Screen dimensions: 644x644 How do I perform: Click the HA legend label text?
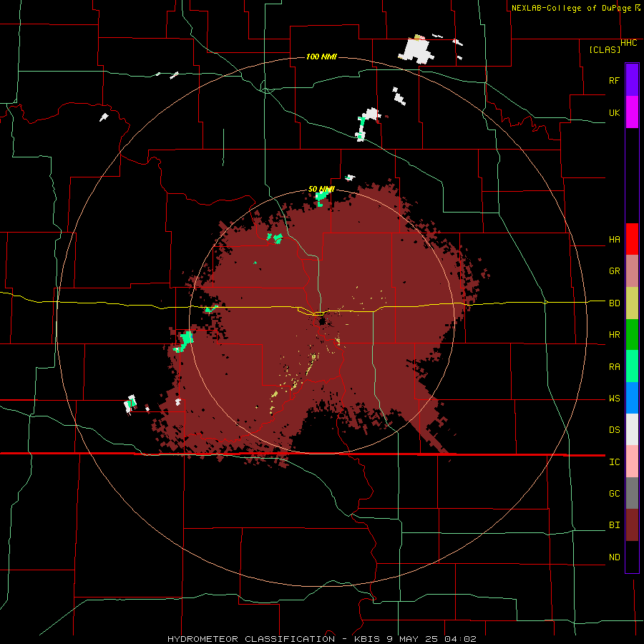614,240
